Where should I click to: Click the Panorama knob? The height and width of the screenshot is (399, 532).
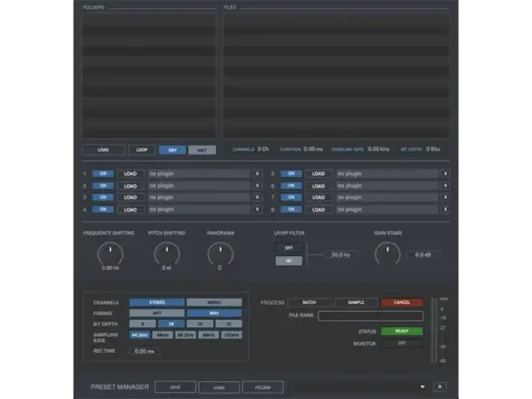coord(221,254)
